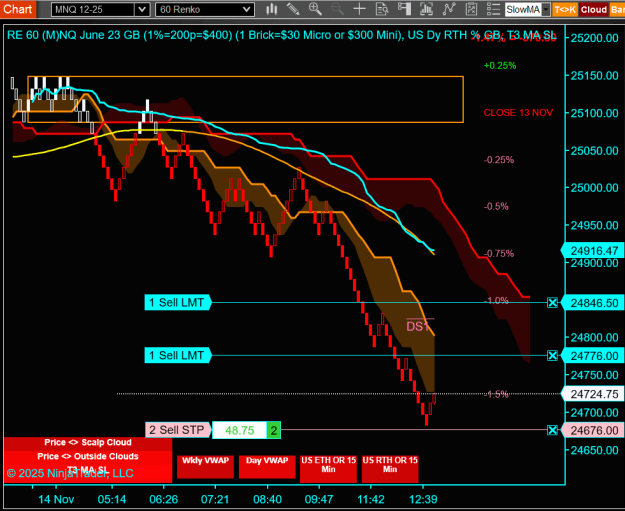Click the Cloud button
The image size is (625, 511).
coord(594,10)
